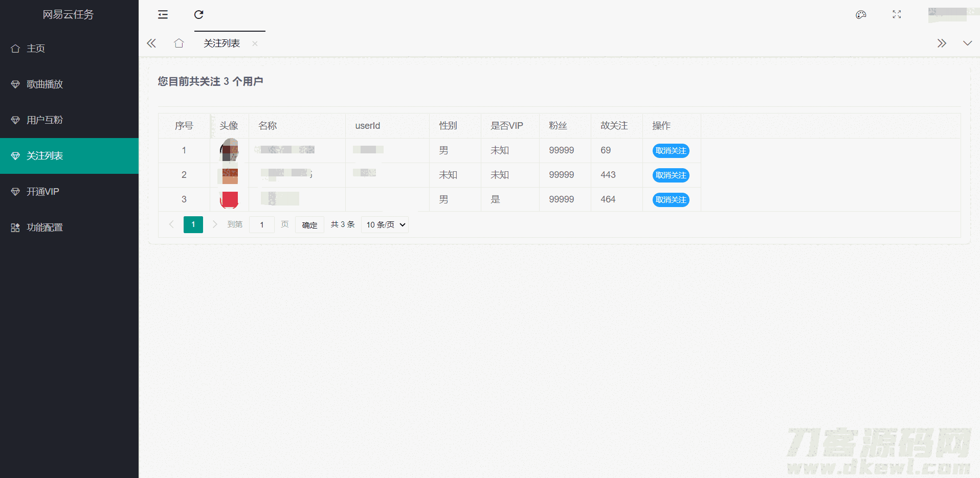This screenshot has height=478, width=980.
Task: Collapse the sidebar with the menu fold icon
Action: point(163,14)
